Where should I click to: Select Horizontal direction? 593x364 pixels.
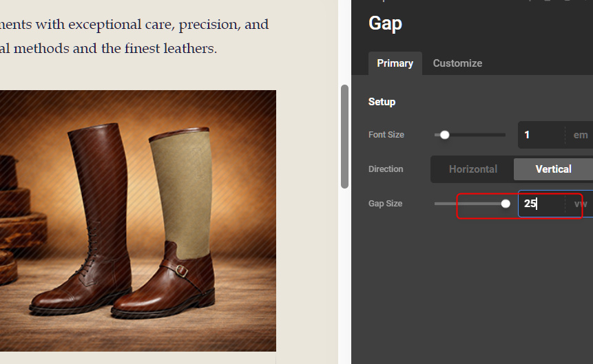[x=472, y=169]
